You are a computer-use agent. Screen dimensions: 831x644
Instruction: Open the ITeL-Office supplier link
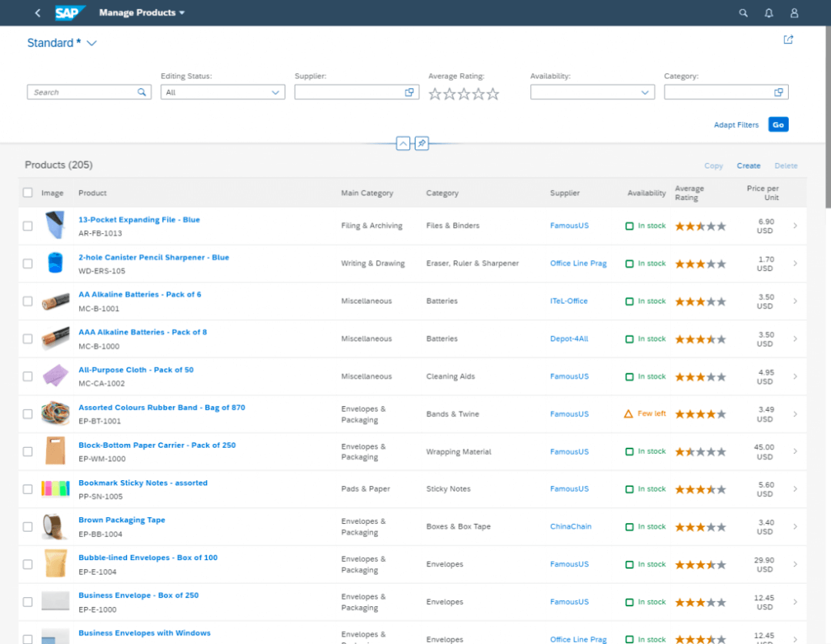(569, 301)
